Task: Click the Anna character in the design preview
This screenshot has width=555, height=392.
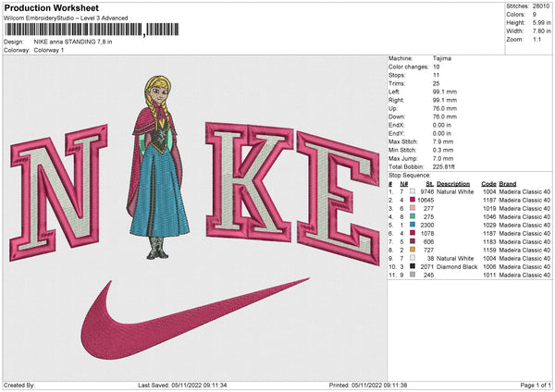Action: pos(157,166)
